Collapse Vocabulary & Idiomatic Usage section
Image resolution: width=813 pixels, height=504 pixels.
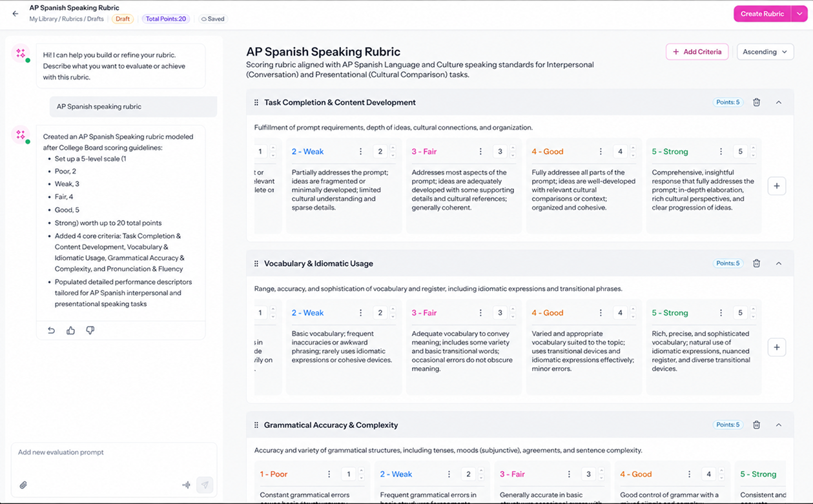[x=779, y=263]
